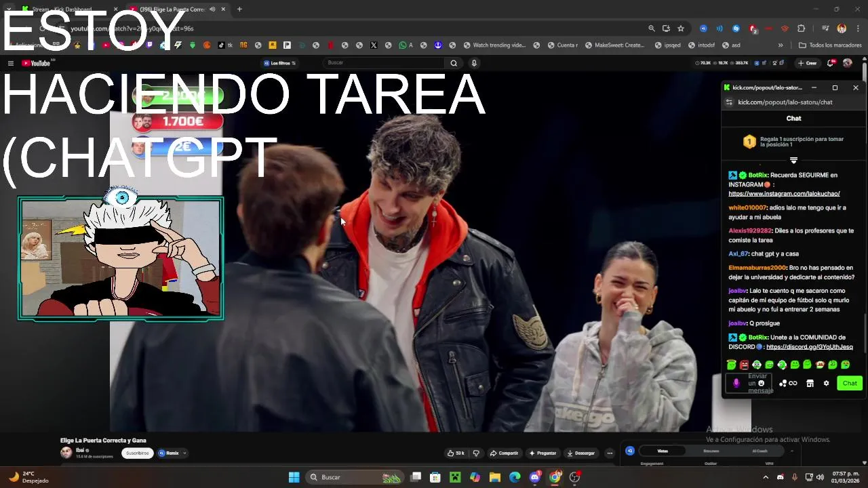This screenshot has height=488, width=868.
Task: Click the YouTube search input field
Action: coord(384,63)
